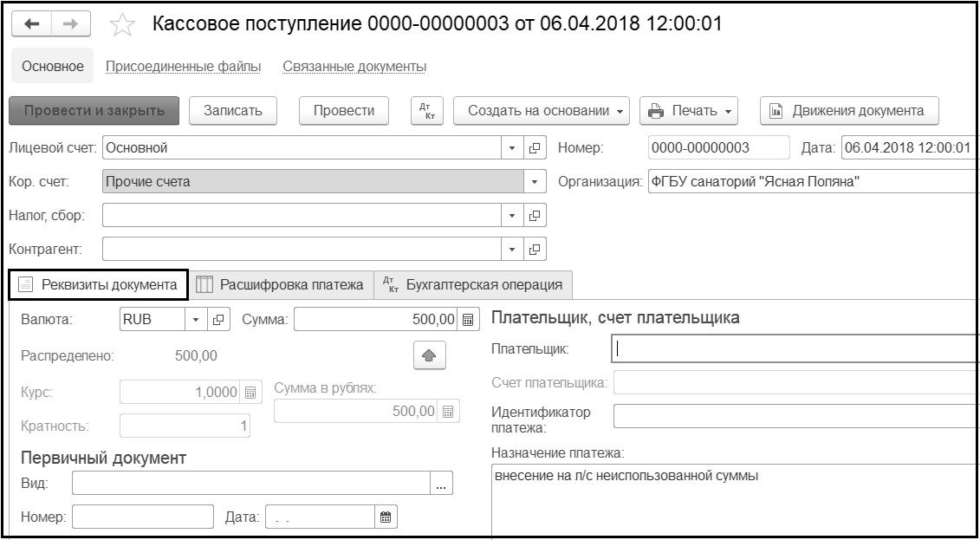Open calendar for Первичный документ Дата
The height and width of the screenshot is (540, 980).
(x=386, y=517)
